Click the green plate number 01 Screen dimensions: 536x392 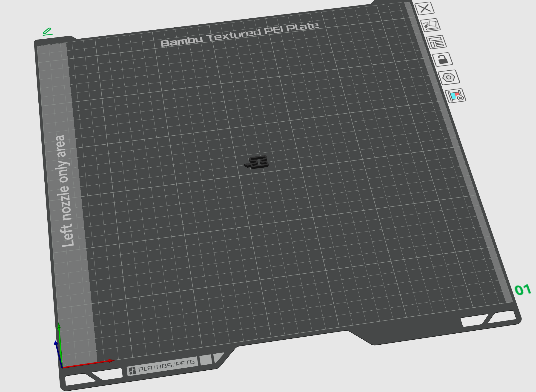pyautogui.click(x=523, y=290)
